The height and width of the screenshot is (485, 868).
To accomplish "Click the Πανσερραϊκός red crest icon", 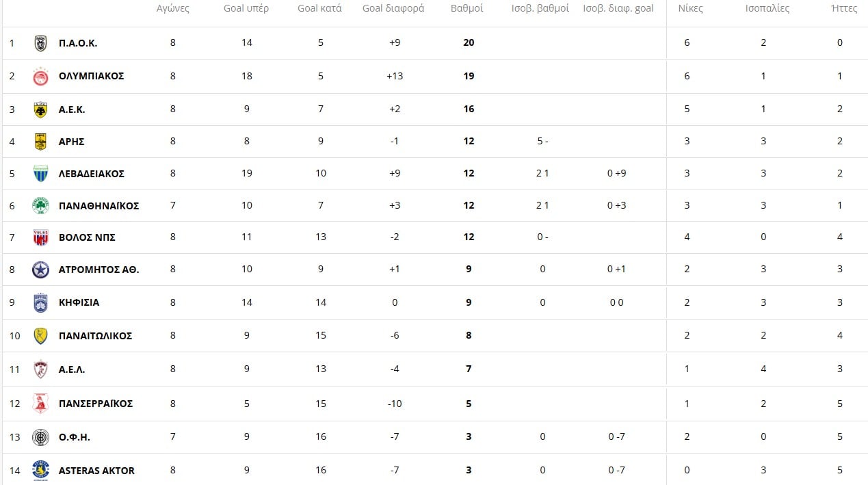I will pyautogui.click(x=40, y=404).
